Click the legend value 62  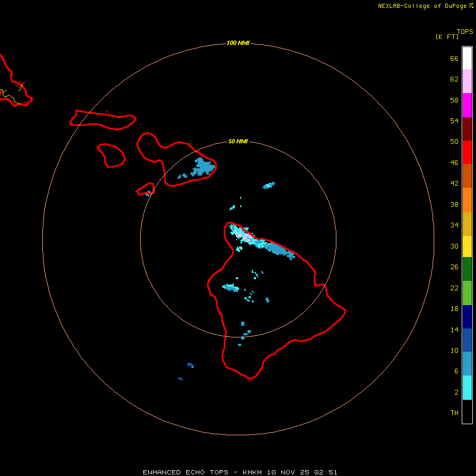pos(454,79)
